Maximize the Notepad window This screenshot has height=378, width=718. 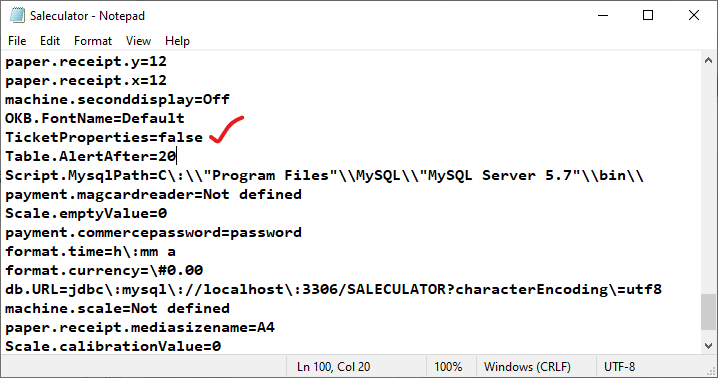tap(648, 15)
